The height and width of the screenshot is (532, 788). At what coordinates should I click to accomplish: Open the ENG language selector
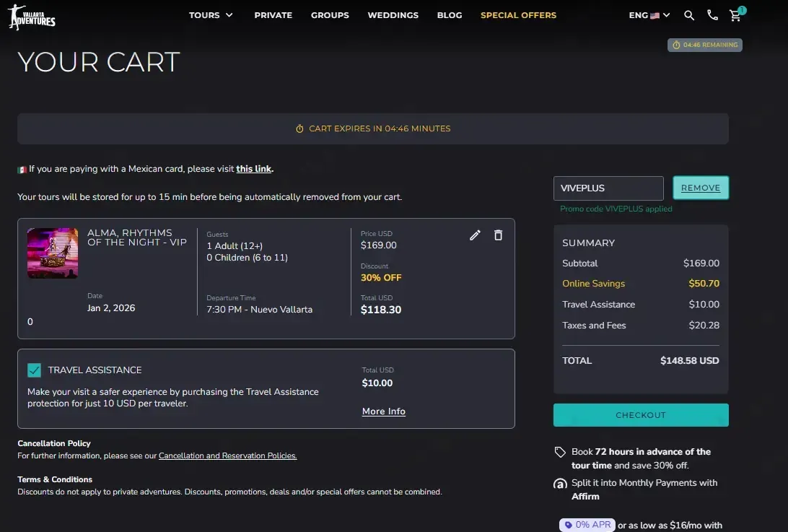[x=649, y=15]
